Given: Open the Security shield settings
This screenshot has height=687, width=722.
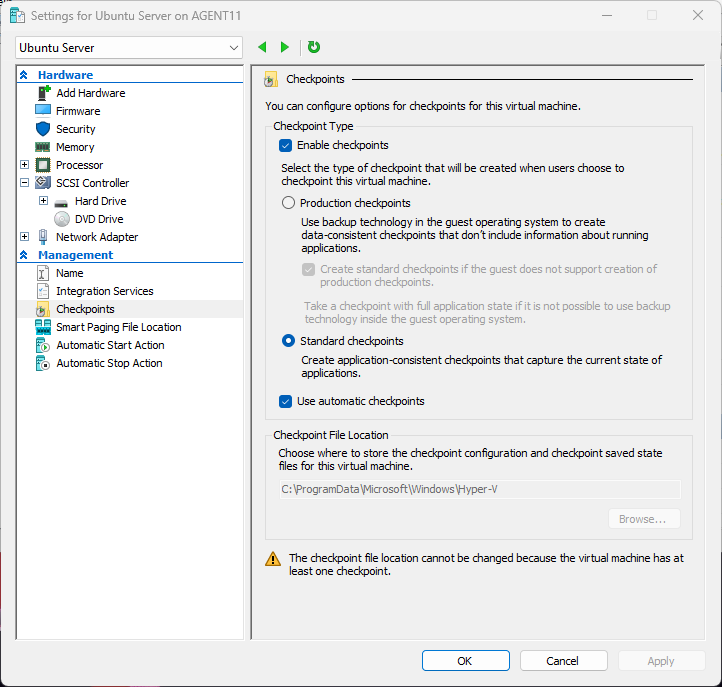Looking at the screenshot, I should coord(75,129).
